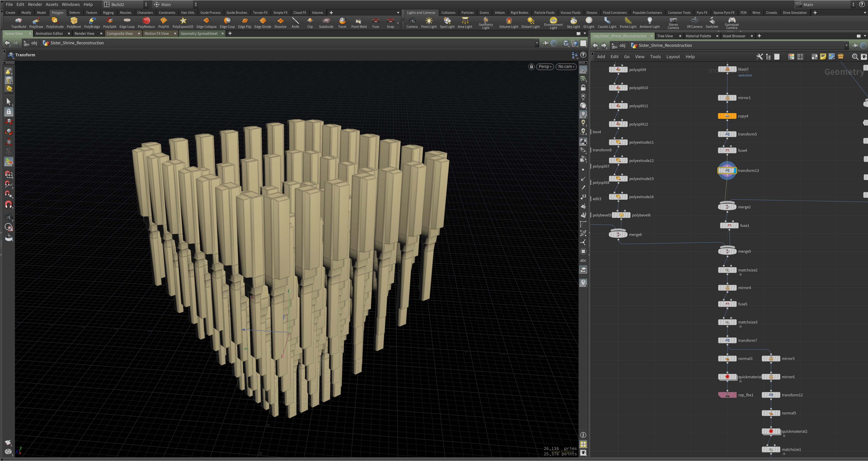Image resolution: width=868 pixels, height=461 pixels.
Task: Switch to the Geometry Spreadsheet tab
Action: (x=199, y=33)
